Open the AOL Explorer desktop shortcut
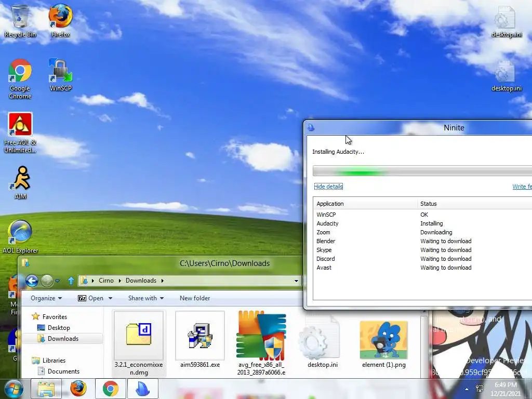 (x=20, y=237)
